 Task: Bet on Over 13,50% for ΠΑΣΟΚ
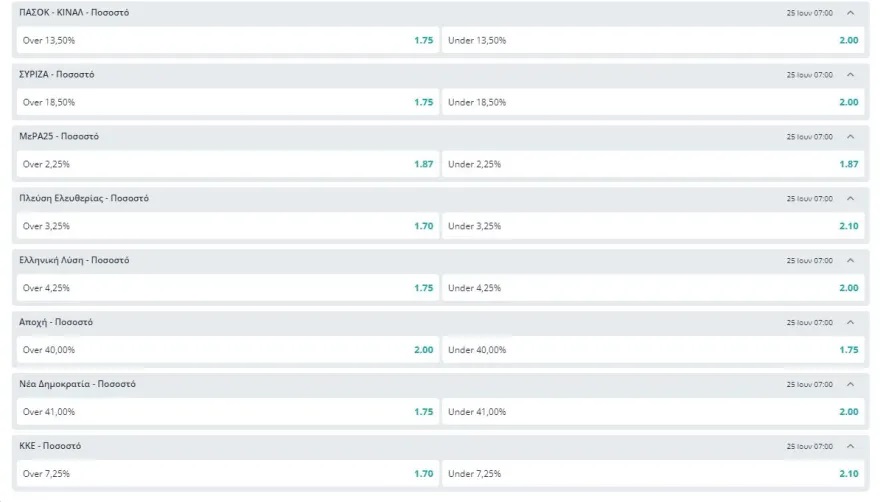228,40
